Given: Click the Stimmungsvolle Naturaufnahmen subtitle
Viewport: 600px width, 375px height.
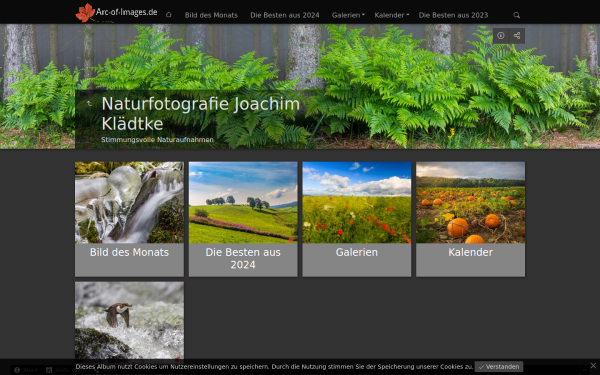Looking at the screenshot, I should tap(157, 140).
